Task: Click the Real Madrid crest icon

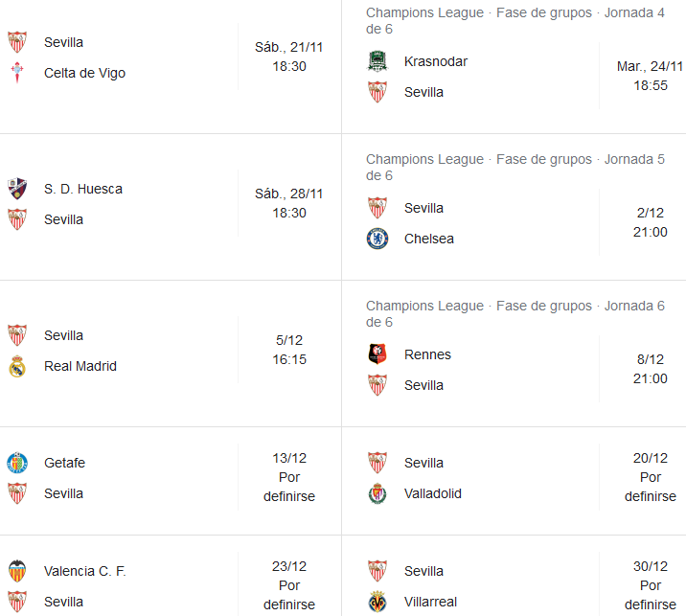Action: [x=17, y=366]
